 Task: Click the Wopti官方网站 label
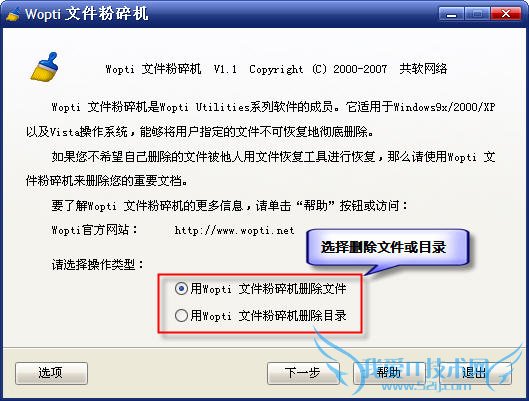coord(94,230)
